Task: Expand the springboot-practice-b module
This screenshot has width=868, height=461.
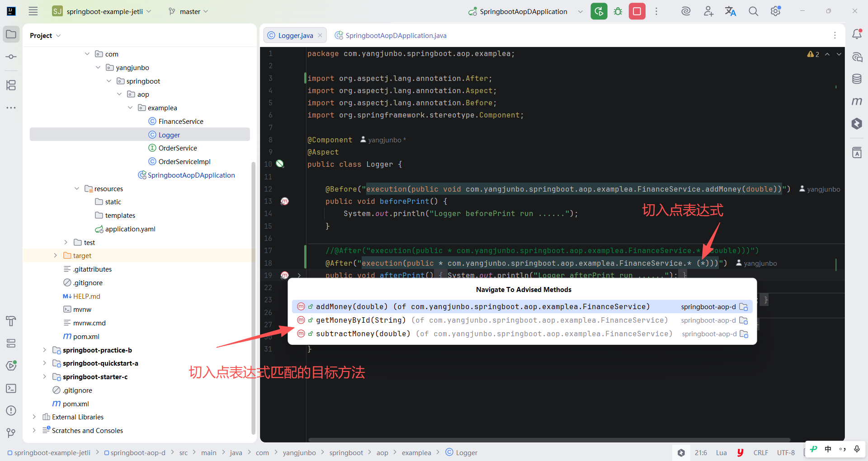Action: coord(44,350)
